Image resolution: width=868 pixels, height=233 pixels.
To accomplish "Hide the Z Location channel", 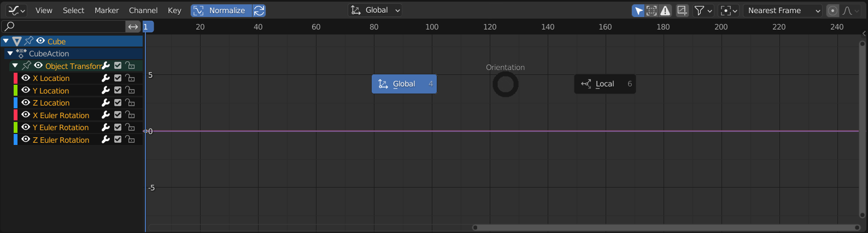I will (x=26, y=103).
